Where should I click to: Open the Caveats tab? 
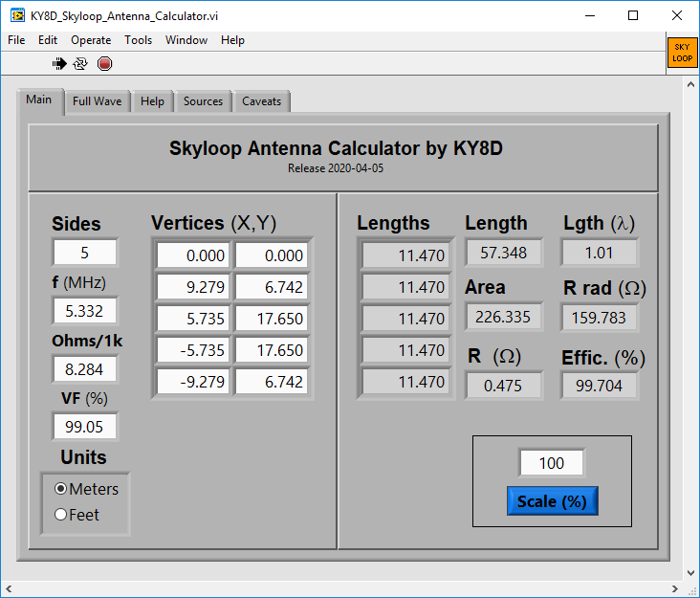click(x=261, y=101)
